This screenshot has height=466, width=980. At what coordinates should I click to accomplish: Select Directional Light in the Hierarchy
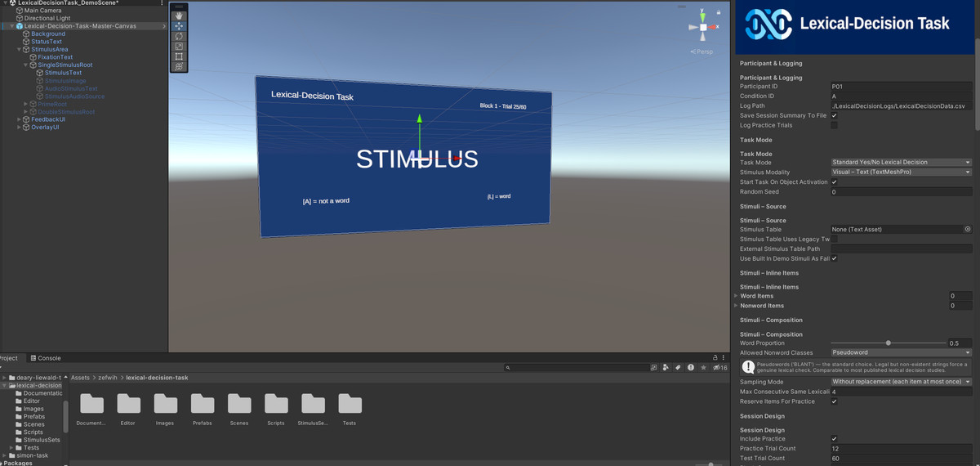coord(47,18)
